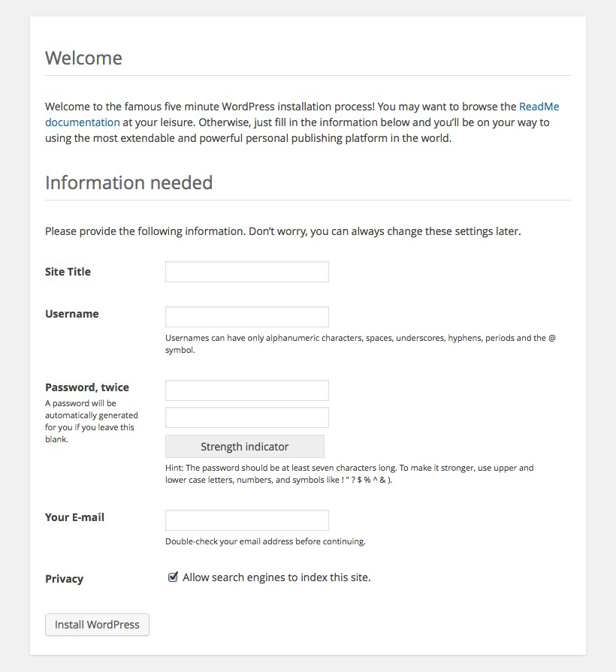Image resolution: width=616 pixels, height=672 pixels.
Task: Uncheck Allow search engines to index checkbox
Action: coord(173,577)
